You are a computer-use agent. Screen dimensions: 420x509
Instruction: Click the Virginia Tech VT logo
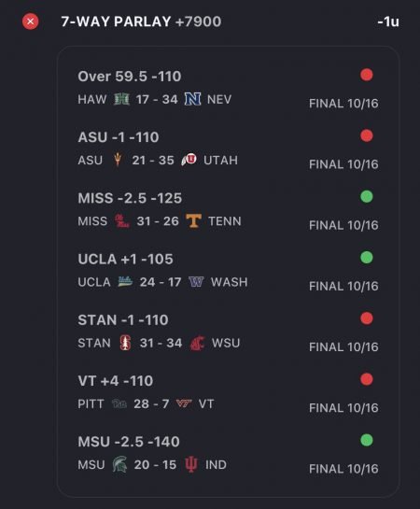click(184, 403)
